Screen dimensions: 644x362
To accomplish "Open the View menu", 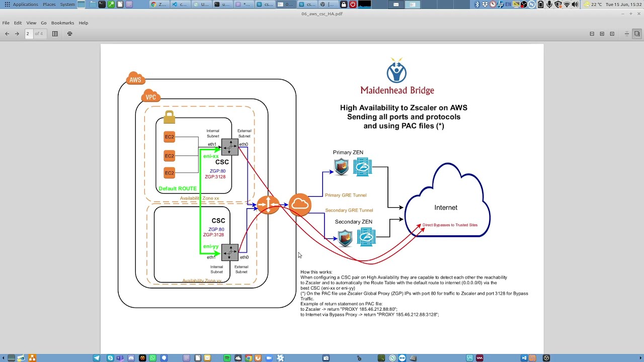I will click(31, 23).
